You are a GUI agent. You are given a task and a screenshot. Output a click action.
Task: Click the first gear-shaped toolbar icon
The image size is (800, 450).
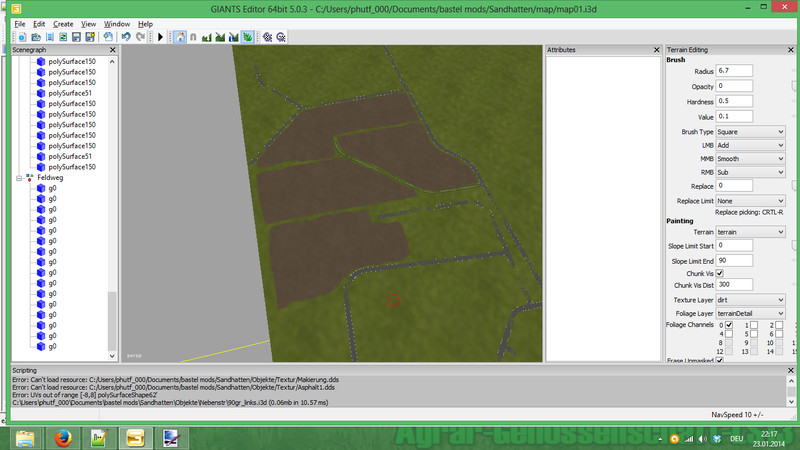click(267, 37)
